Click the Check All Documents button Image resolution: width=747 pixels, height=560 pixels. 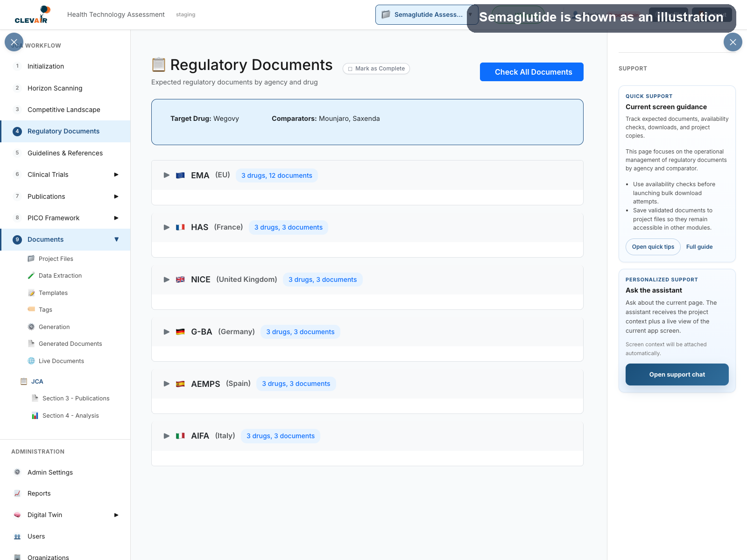point(532,72)
